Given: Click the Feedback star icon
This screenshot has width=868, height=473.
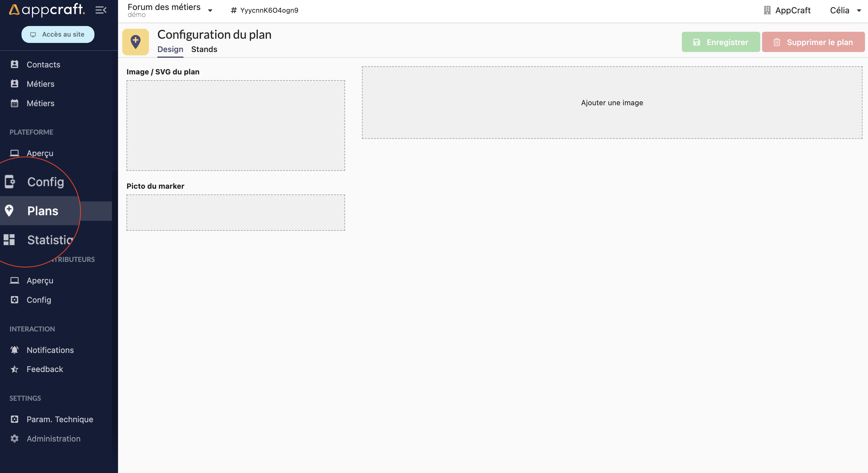Looking at the screenshot, I should pos(15,369).
